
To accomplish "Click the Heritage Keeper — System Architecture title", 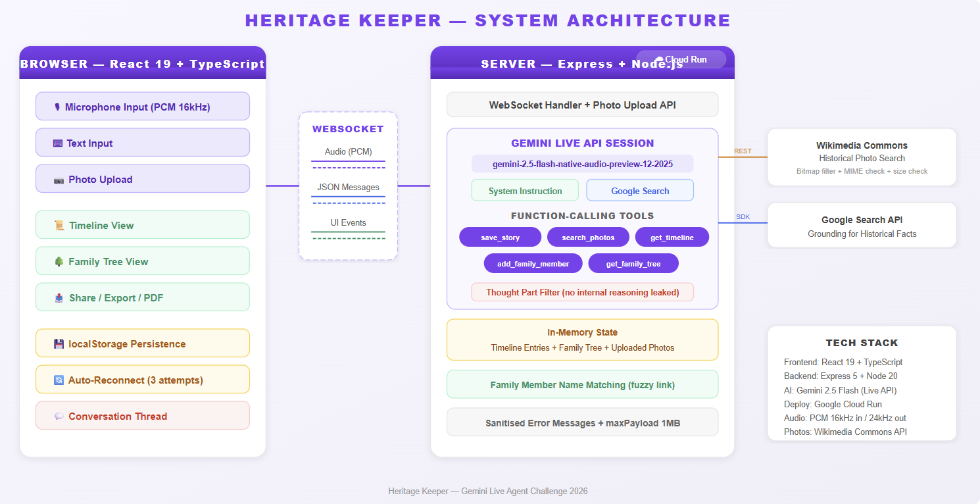I will coord(488,20).
